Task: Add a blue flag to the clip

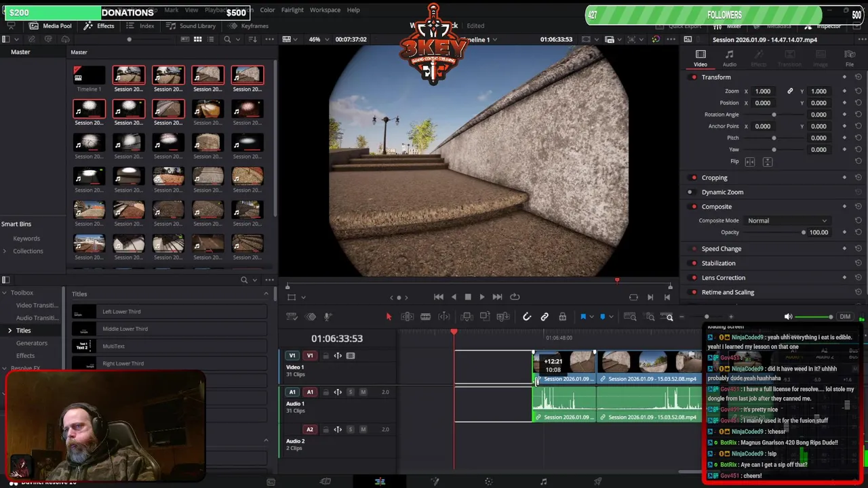Action: [583, 317]
